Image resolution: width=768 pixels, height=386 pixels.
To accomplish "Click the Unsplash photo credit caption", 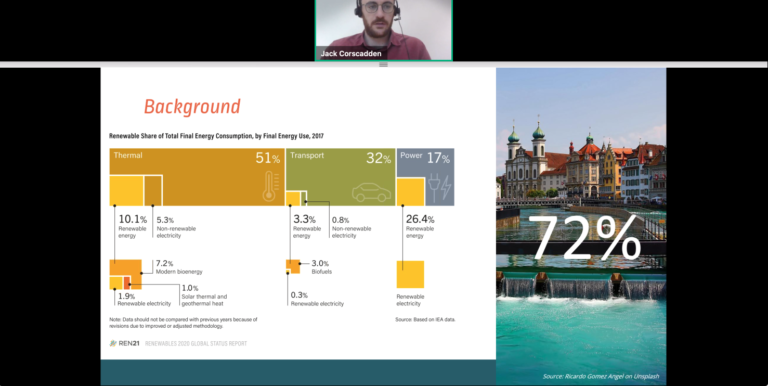I will pyautogui.click(x=601, y=376).
